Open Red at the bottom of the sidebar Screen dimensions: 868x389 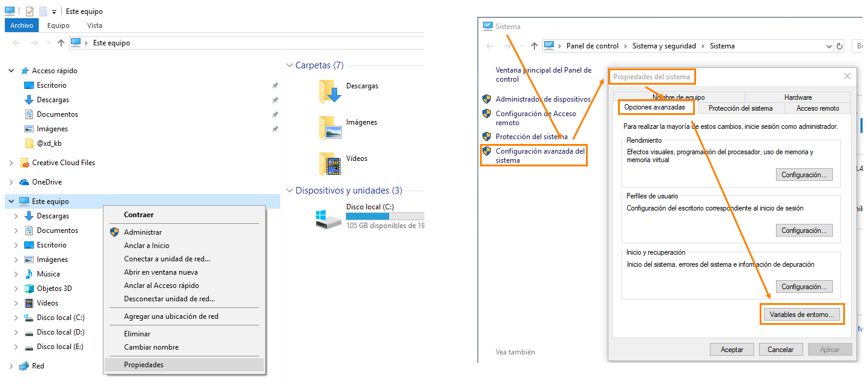click(x=36, y=365)
